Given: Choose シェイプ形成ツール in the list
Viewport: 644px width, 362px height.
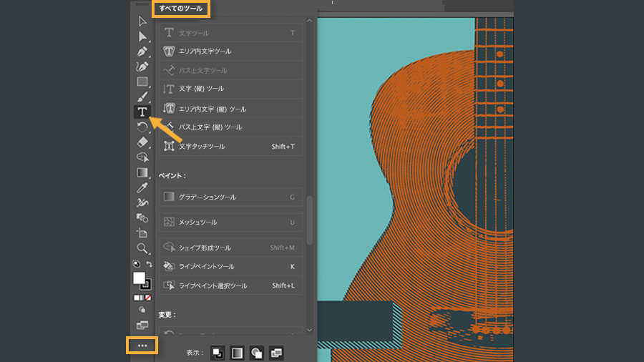Looking at the screenshot, I should click(x=231, y=248).
